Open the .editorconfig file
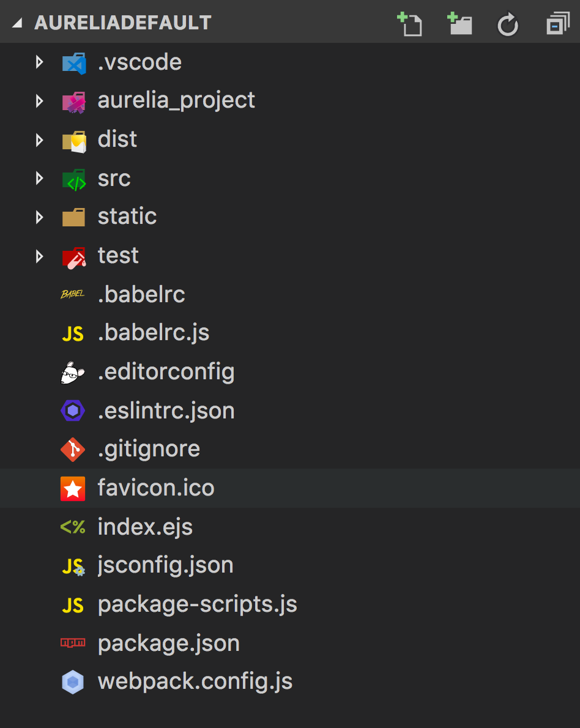 pos(166,372)
